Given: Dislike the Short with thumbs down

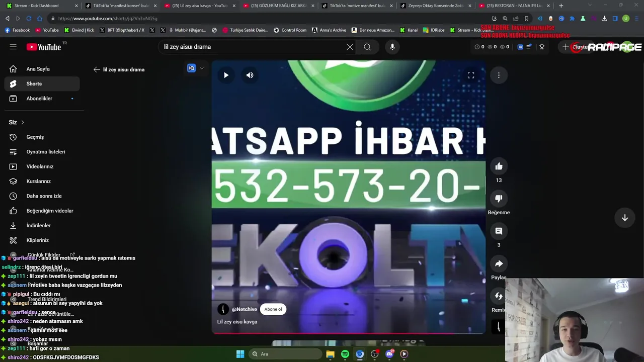Looking at the screenshot, I should pyautogui.click(x=499, y=199).
